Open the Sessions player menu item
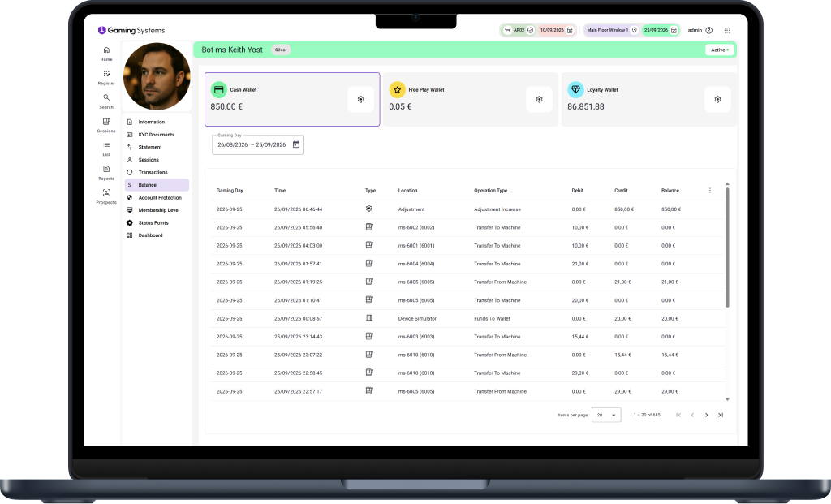The width and height of the screenshot is (831, 504). (x=157, y=160)
